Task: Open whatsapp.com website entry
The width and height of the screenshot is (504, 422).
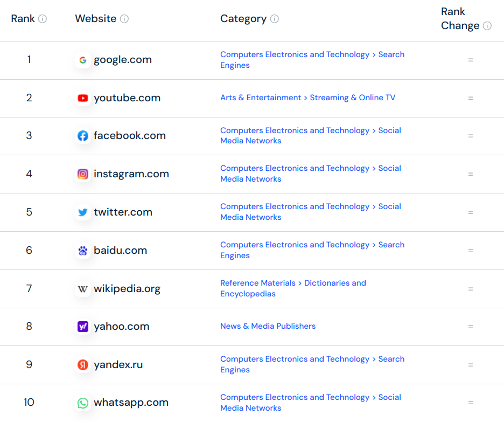Action: pos(131,403)
